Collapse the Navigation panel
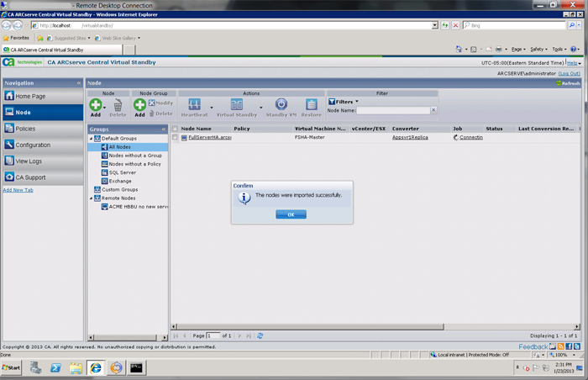Image resolution: width=588 pixels, height=380 pixels. click(79, 83)
